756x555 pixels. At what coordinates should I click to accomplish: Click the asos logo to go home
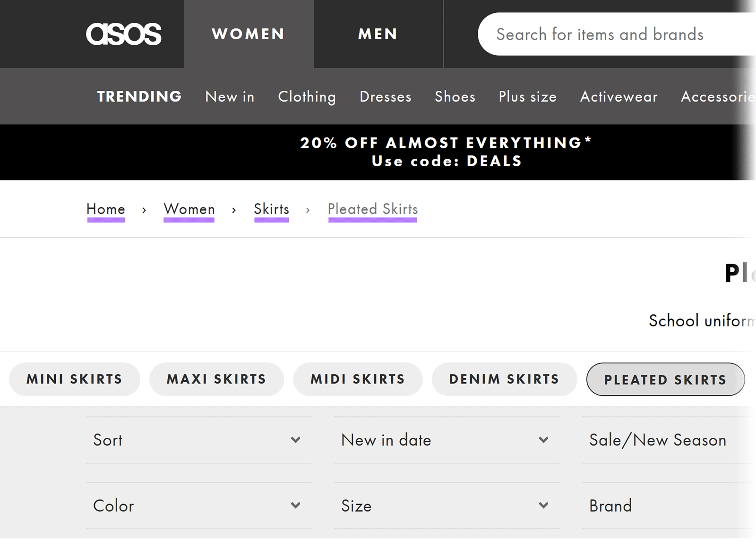tap(124, 34)
